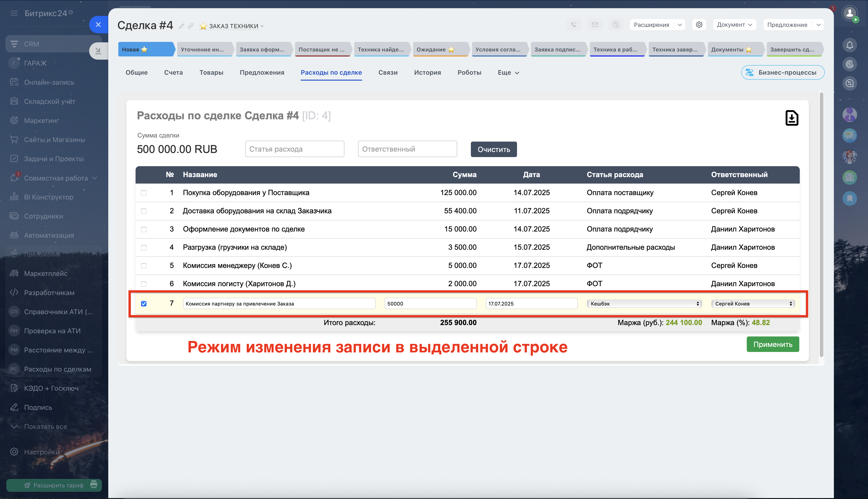Open notifications bell in right panel
Screen dimensions: 868x499
pos(850,45)
